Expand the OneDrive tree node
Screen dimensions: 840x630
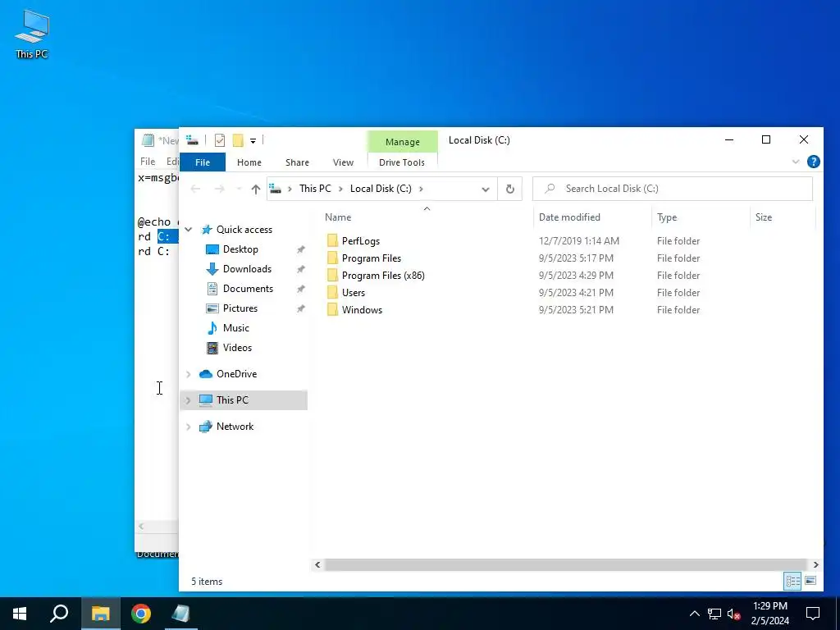point(189,374)
